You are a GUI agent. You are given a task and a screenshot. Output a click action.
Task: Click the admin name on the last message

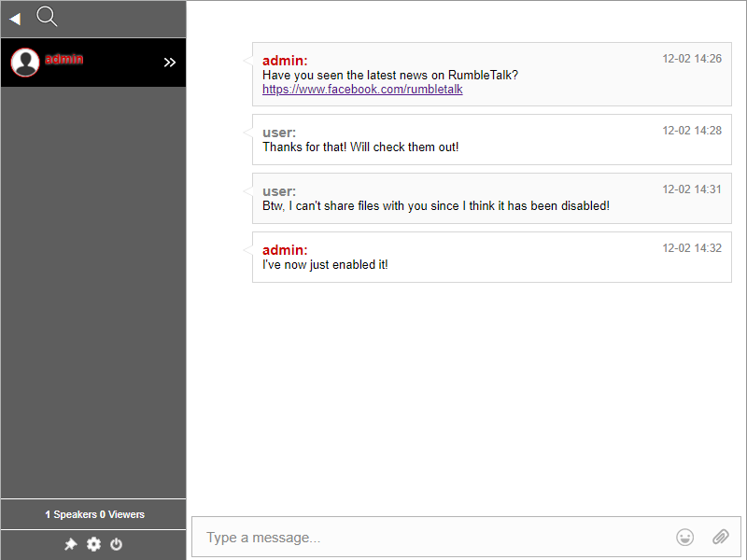(x=284, y=250)
